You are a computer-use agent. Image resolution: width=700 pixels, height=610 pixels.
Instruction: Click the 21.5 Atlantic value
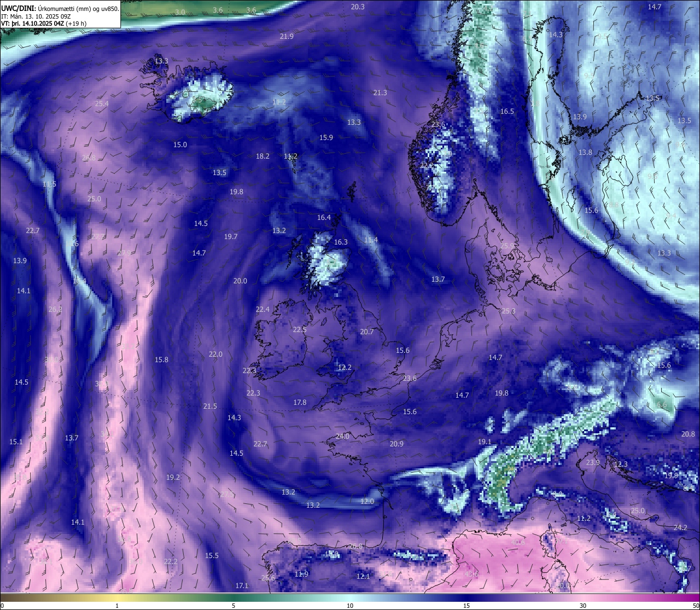pyautogui.click(x=210, y=406)
